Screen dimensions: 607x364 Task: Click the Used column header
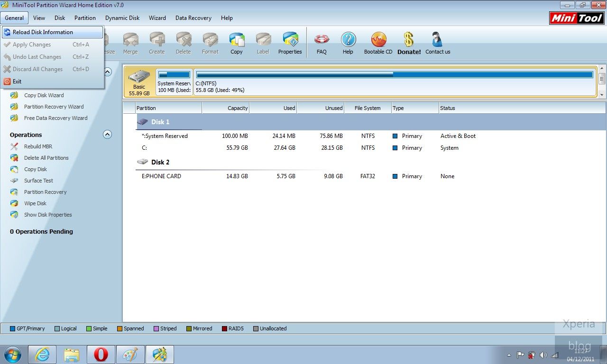click(273, 108)
